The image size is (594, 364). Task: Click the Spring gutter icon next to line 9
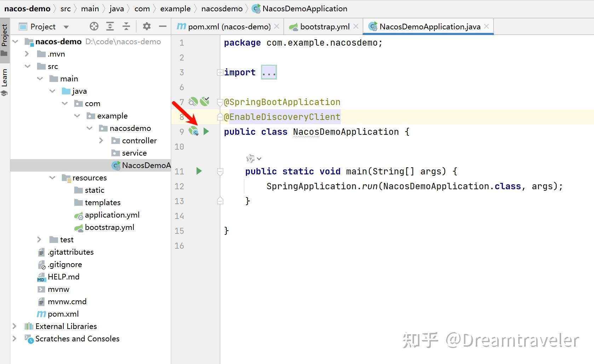click(x=194, y=131)
